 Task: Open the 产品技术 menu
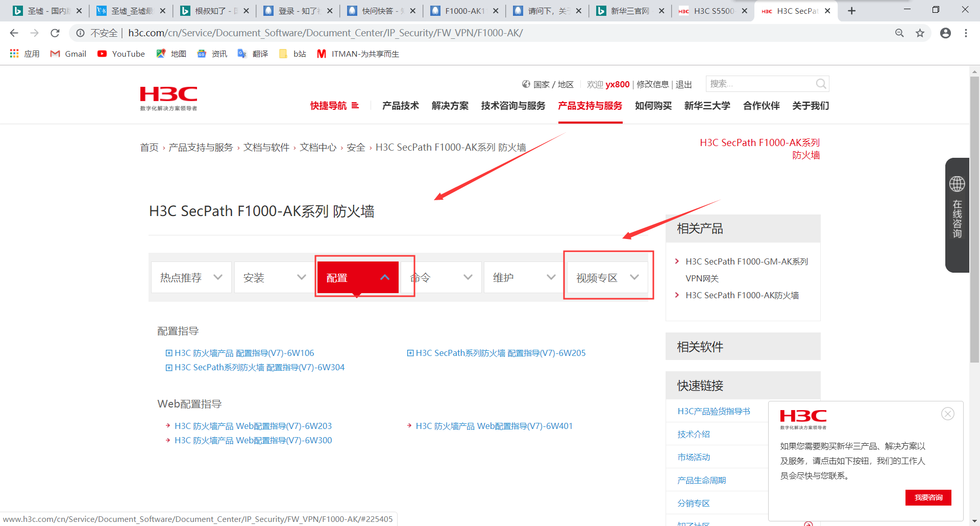(x=401, y=106)
